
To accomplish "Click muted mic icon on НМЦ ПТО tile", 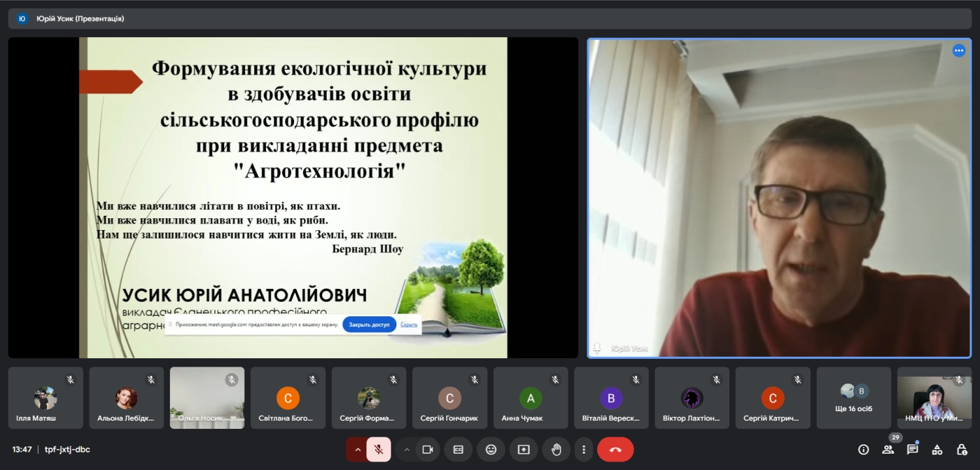I will (x=959, y=379).
